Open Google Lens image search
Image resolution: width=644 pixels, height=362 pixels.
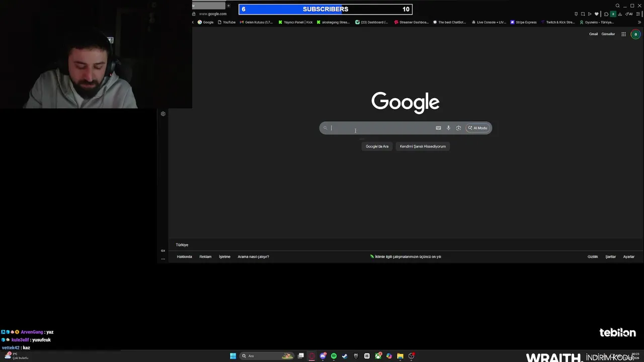coord(458,128)
